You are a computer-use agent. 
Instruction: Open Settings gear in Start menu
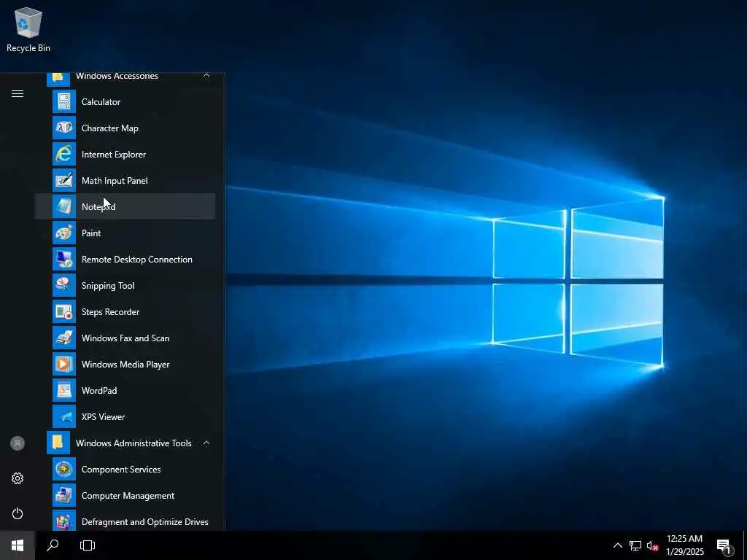coord(18,478)
